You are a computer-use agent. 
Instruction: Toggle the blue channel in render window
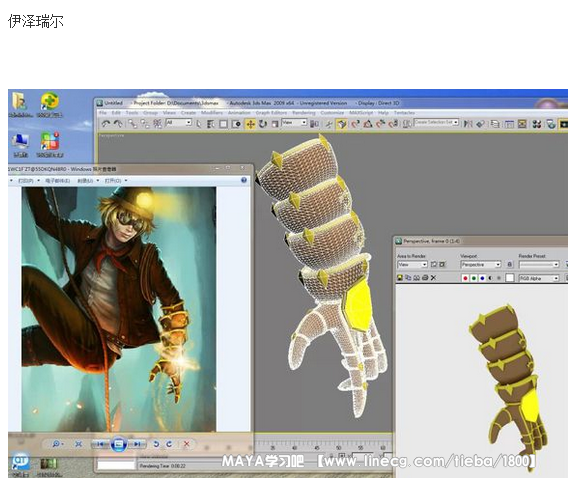[482, 278]
